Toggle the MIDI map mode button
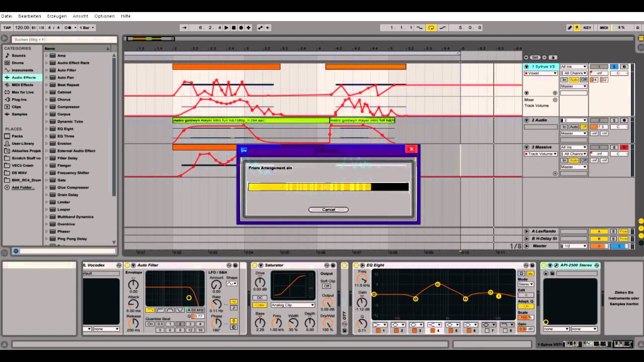The width and height of the screenshot is (644, 362). 604,28
